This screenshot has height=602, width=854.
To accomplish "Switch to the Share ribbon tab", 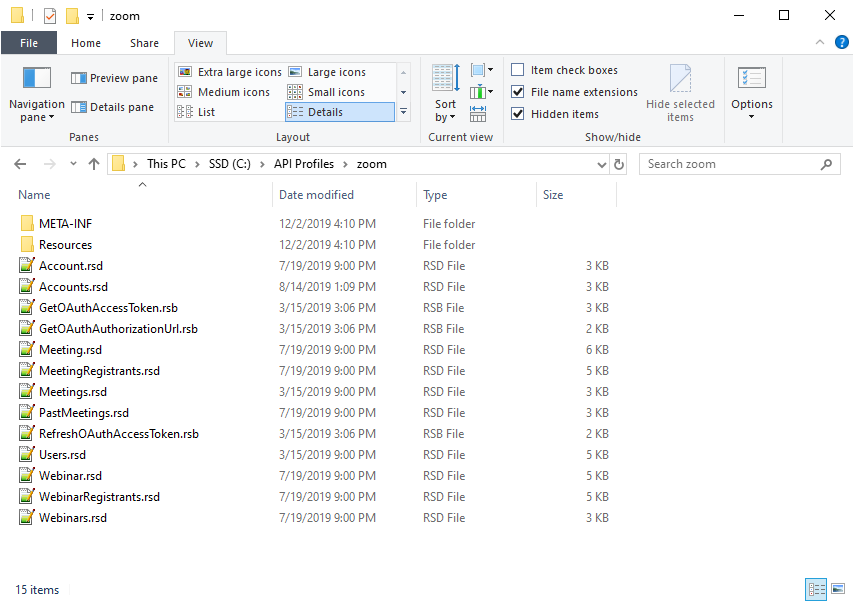I will (x=144, y=43).
